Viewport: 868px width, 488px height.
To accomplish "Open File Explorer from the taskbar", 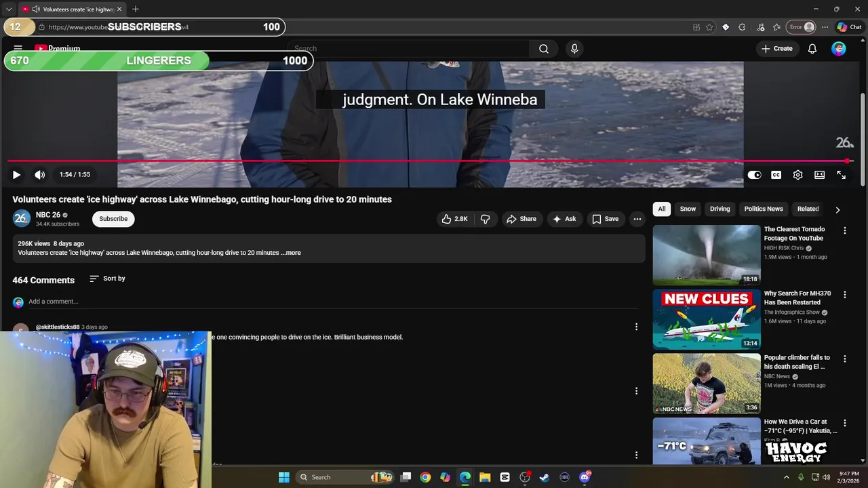I will pyautogui.click(x=485, y=477).
